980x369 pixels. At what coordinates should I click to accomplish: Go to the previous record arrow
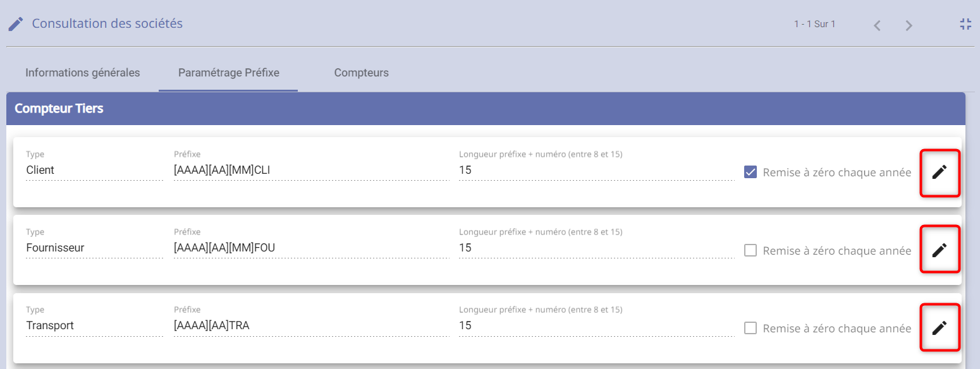(877, 25)
